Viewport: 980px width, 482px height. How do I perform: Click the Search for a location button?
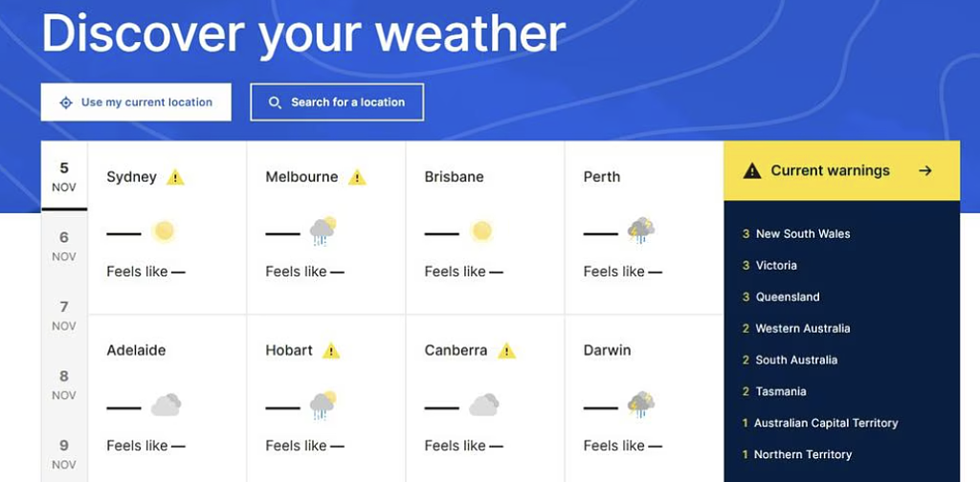[x=337, y=102]
